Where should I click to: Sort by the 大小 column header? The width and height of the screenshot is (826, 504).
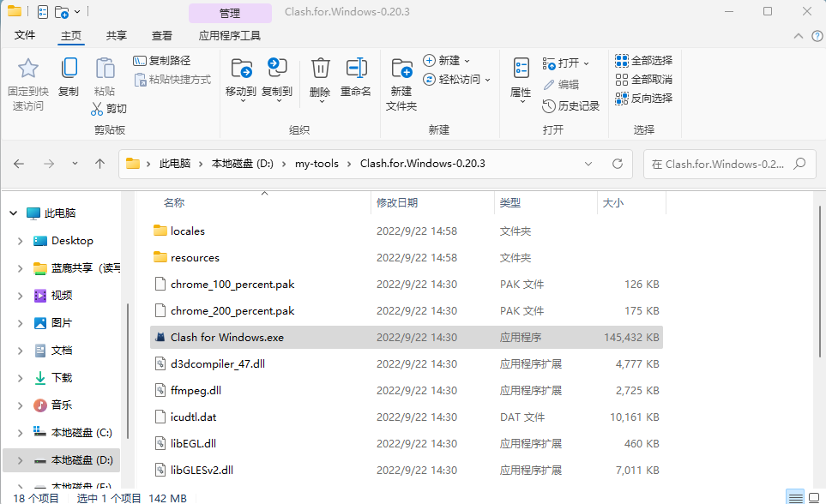click(x=613, y=203)
